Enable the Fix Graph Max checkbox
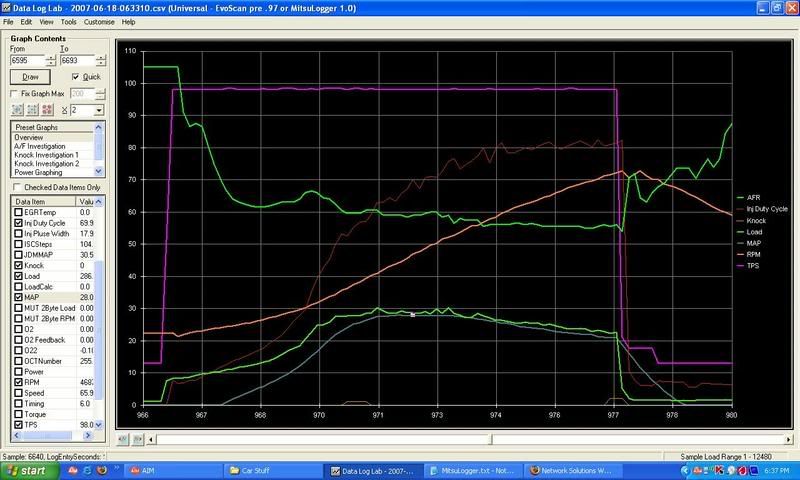800x480 pixels. (15, 93)
